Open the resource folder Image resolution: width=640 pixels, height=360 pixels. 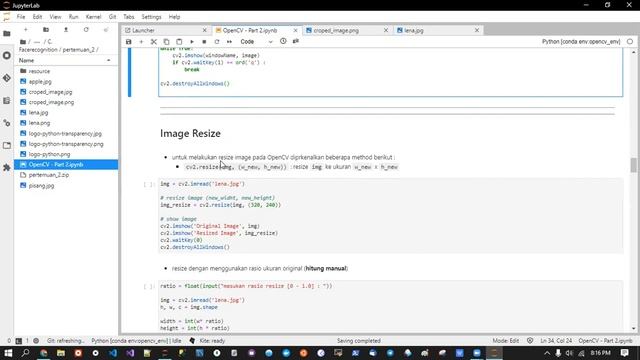click(66, 71)
